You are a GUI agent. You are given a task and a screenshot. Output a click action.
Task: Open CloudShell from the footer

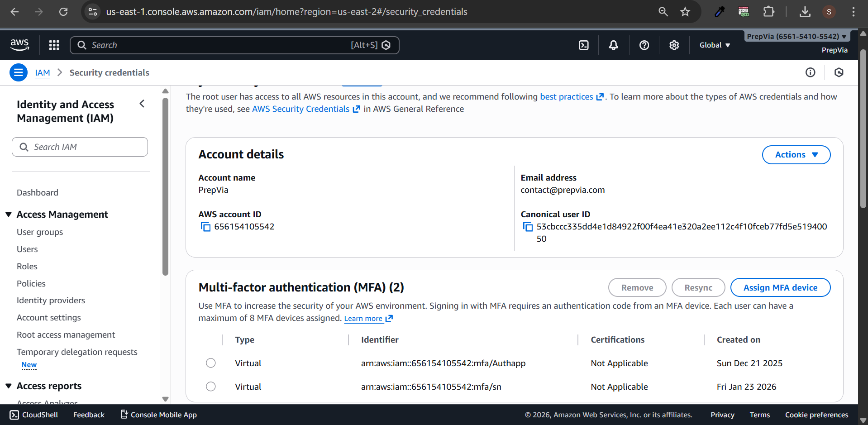click(x=34, y=415)
